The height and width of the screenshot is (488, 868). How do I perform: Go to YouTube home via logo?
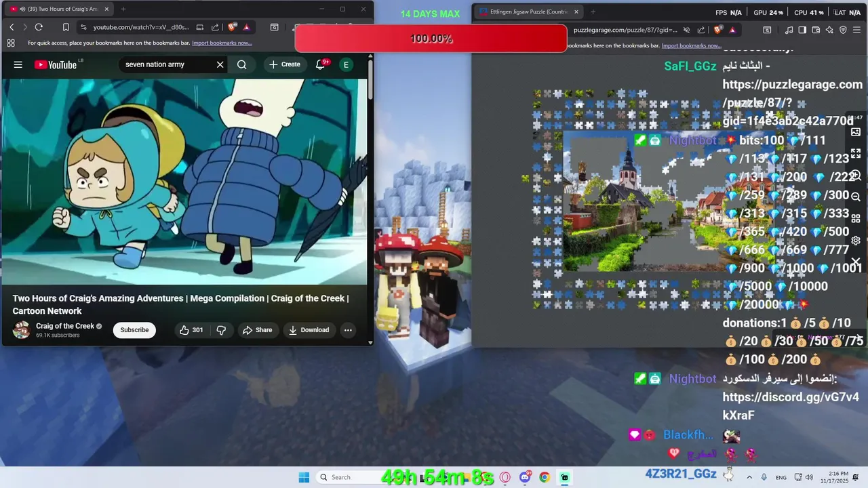[x=56, y=64]
